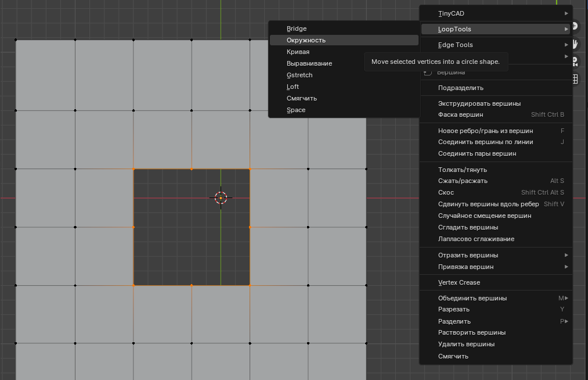Toggle the camera view icon
Image resolution: width=588 pixels, height=380 pixels.
tap(575, 62)
